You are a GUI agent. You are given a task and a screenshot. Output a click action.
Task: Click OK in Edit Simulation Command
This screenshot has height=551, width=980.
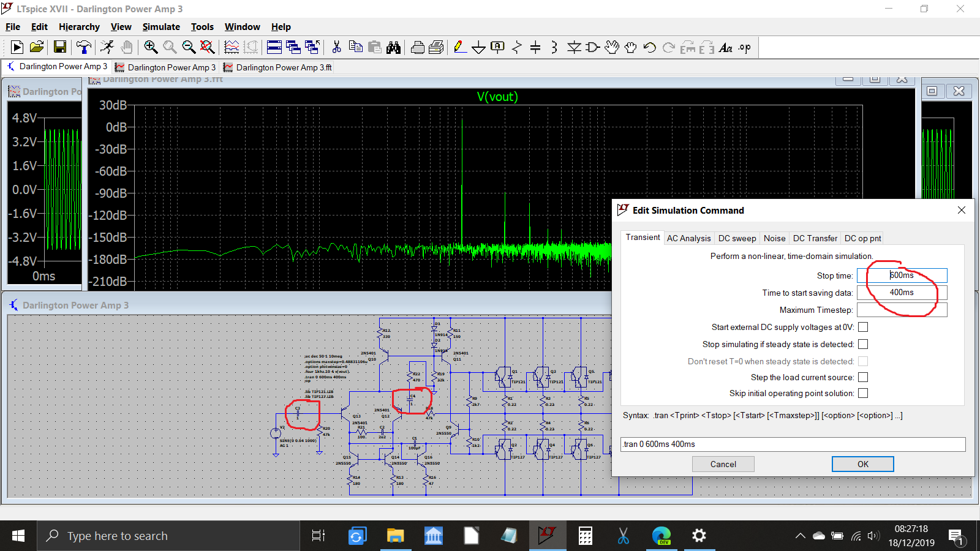(x=863, y=464)
